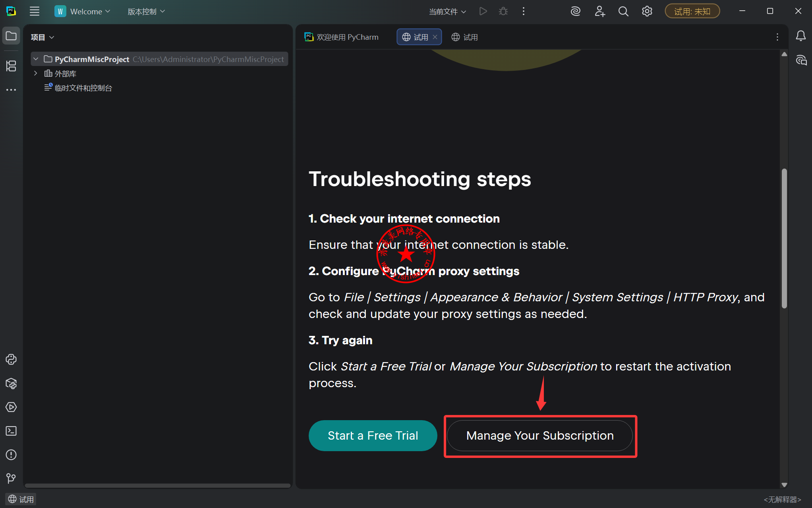Open the Structure tool window icon

click(x=11, y=66)
